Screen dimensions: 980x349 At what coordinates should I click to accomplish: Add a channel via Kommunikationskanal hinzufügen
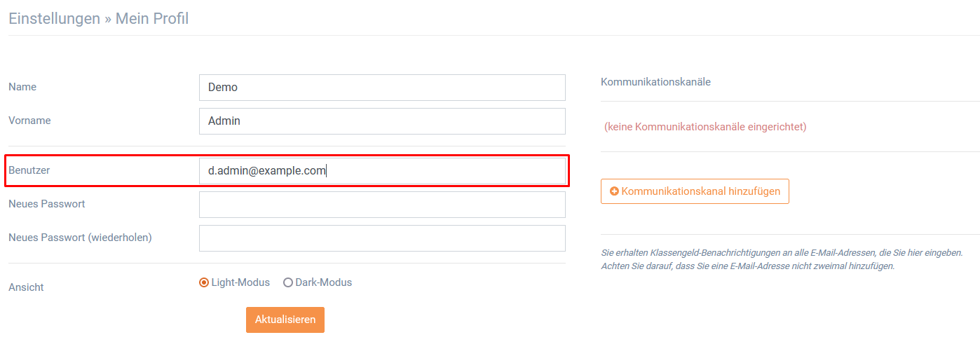[x=695, y=191]
